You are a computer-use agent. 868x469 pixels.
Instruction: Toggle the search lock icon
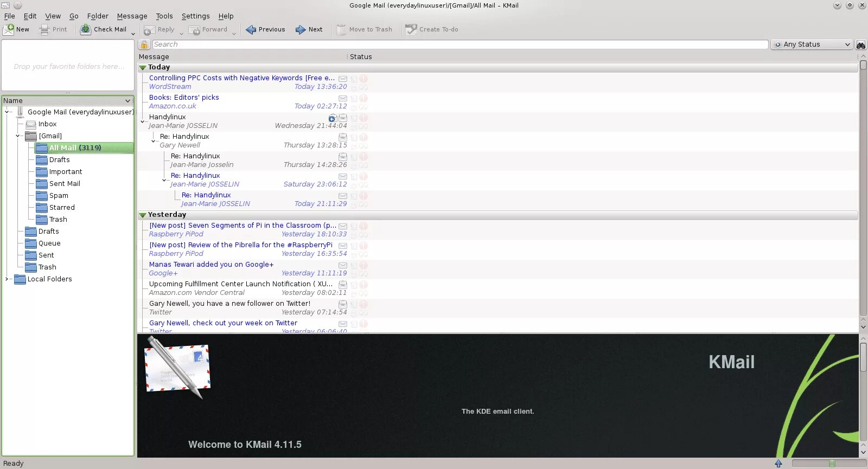click(x=144, y=44)
